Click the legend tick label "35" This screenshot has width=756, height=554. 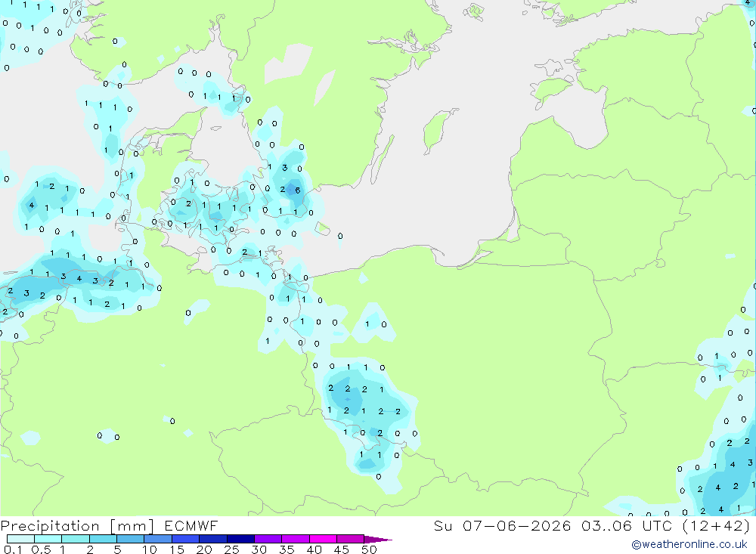click(287, 549)
